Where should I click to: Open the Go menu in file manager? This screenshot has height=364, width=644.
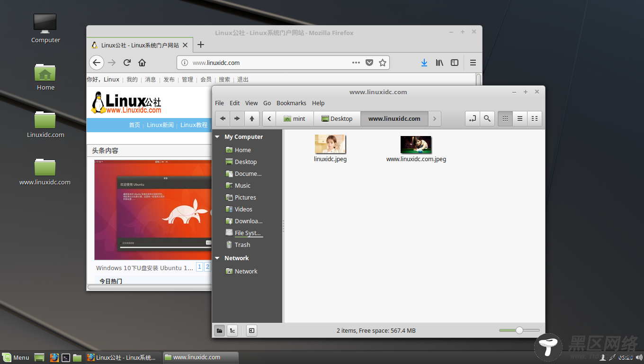pos(267,103)
